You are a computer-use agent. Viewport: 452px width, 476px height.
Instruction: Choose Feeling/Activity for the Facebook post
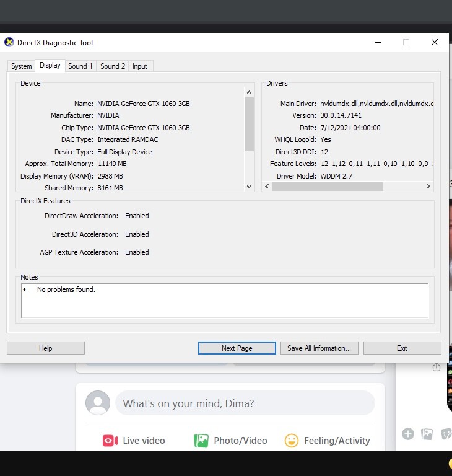328,441
